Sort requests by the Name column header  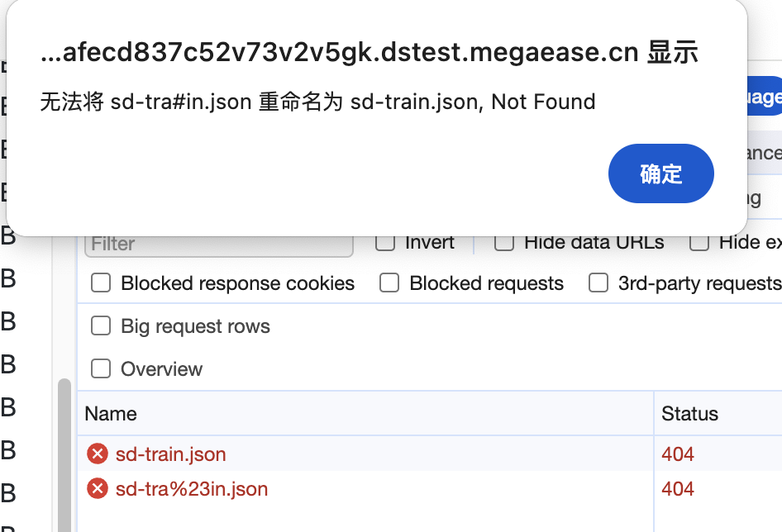tap(111, 414)
